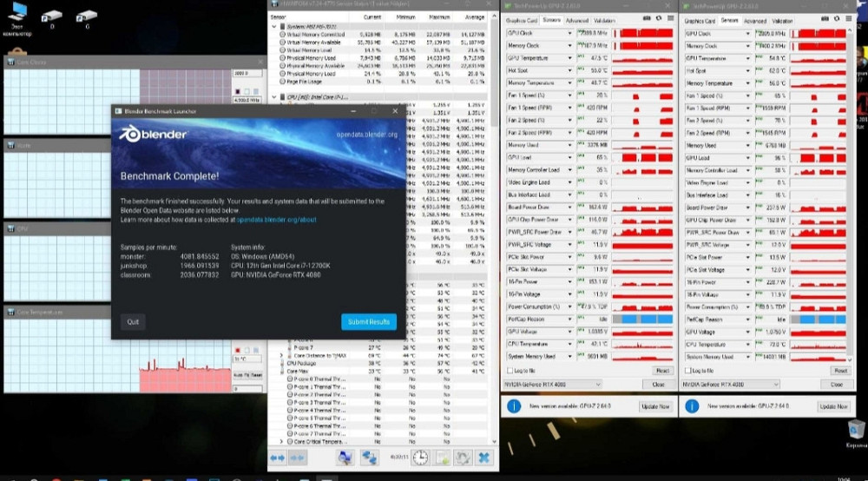This screenshot has height=481, width=868.
Task: Click the HWiNFO expand view arrows icon
Action: (x=278, y=458)
